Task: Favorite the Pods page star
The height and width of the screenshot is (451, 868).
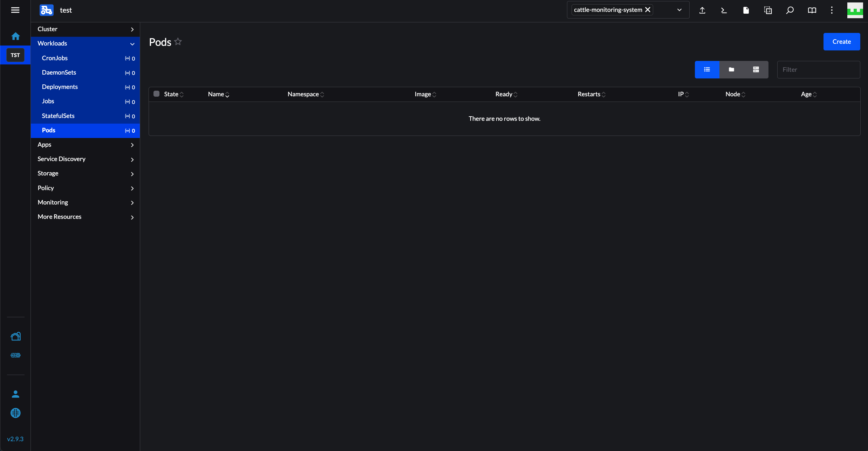Action: tap(178, 42)
